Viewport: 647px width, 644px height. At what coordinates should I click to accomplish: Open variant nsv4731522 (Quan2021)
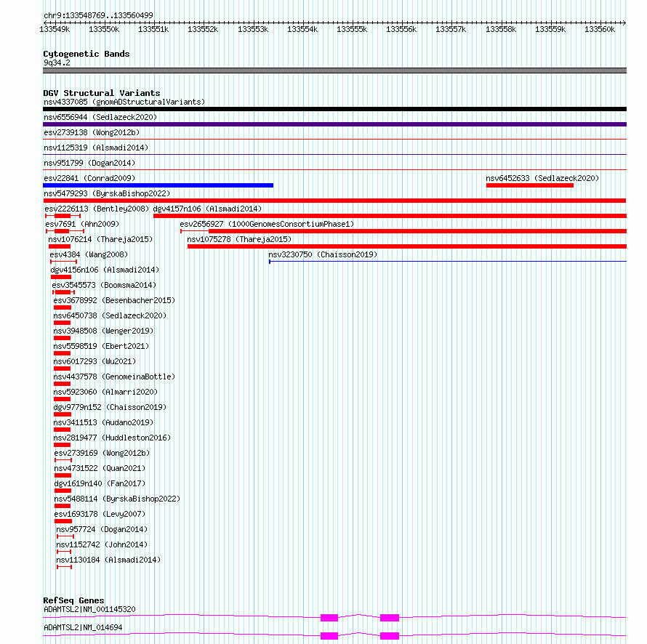click(x=100, y=468)
